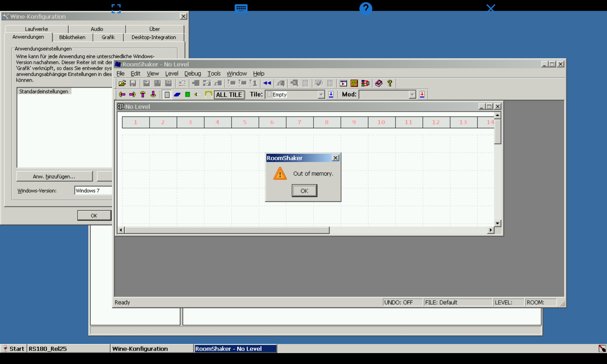Click the orange warning triangle icon
Image resolution: width=607 pixels, height=364 pixels.
[x=280, y=174]
